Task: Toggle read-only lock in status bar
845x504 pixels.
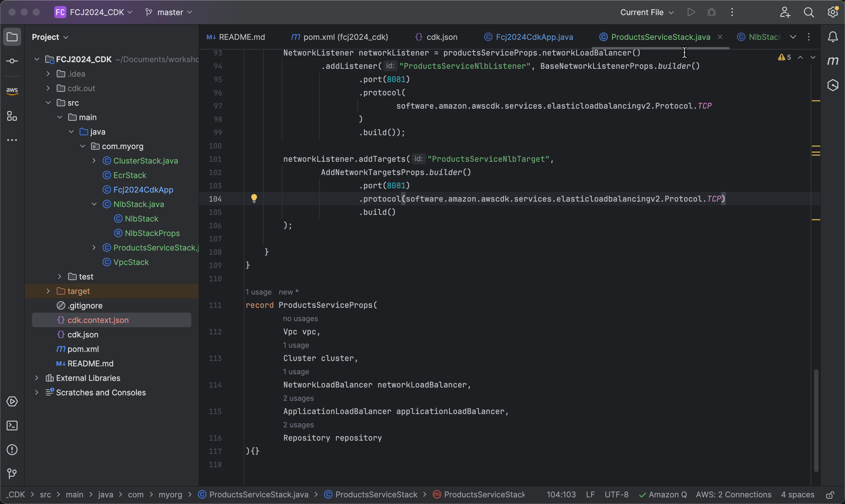Action: tap(830, 495)
